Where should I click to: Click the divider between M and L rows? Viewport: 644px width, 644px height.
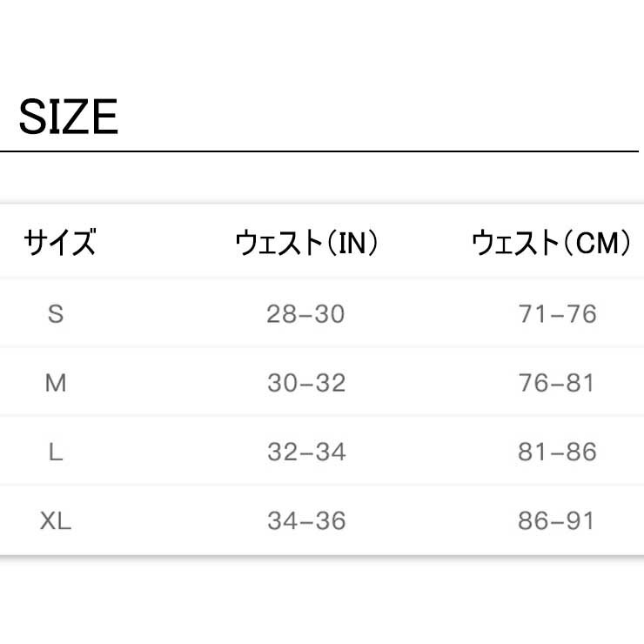coord(322,416)
